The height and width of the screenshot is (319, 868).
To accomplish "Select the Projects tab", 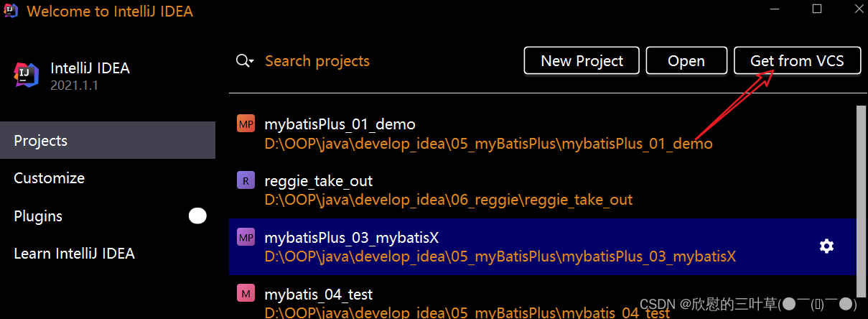I will click(108, 140).
